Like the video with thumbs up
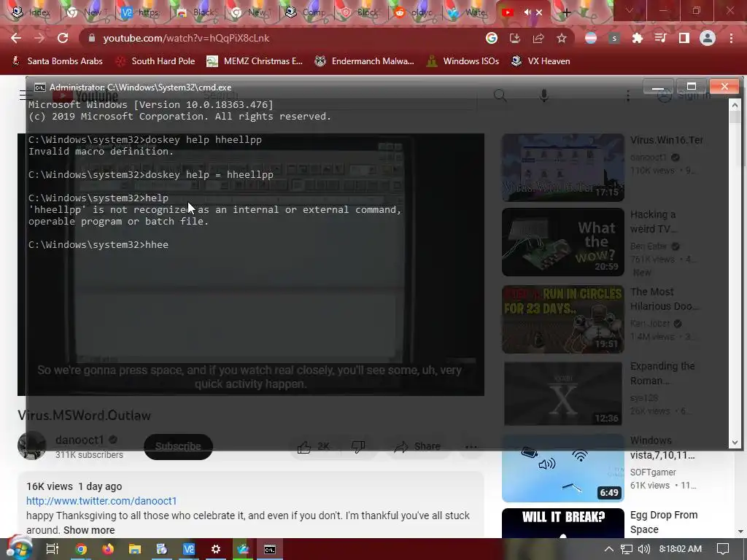 point(314,447)
